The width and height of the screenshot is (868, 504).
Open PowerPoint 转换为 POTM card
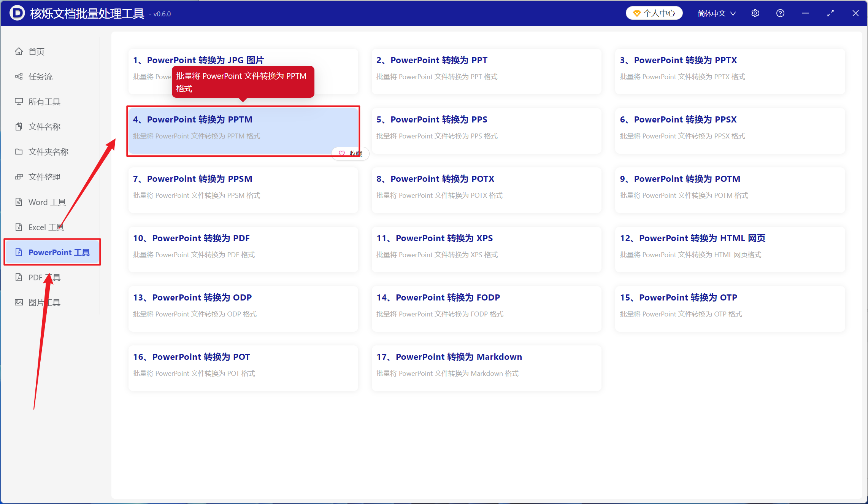730,190
